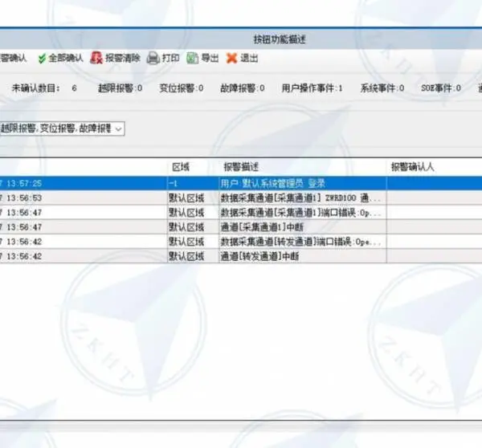Click the 导出 export spreadsheet icon

tap(193, 58)
